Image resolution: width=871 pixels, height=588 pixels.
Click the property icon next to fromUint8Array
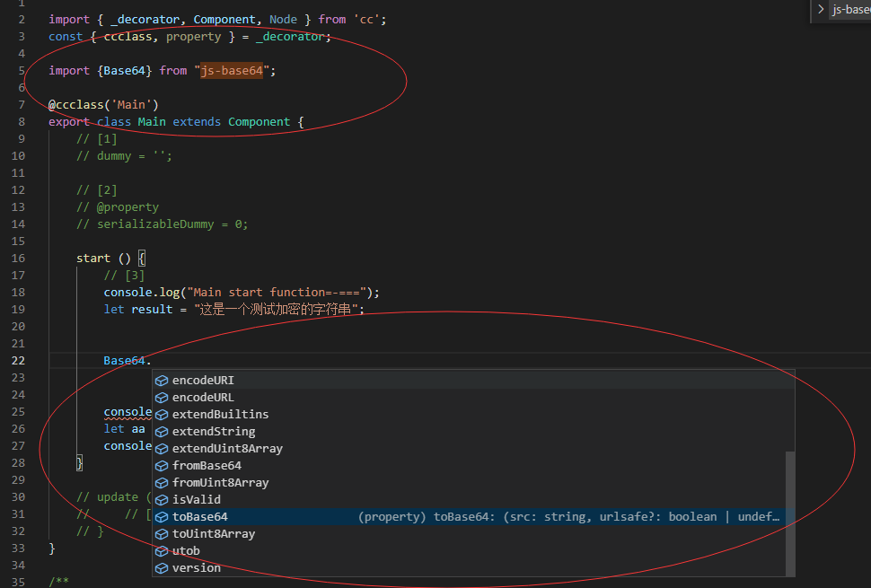(x=162, y=483)
